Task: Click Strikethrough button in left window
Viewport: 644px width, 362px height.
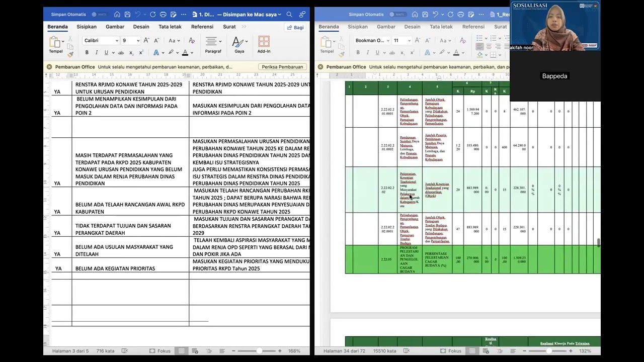Action: pyautogui.click(x=121, y=52)
